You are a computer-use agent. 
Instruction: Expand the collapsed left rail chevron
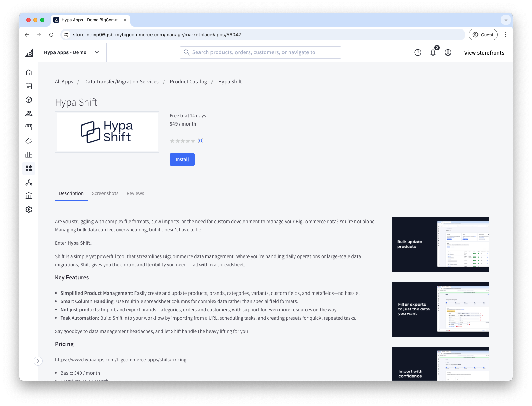point(38,361)
